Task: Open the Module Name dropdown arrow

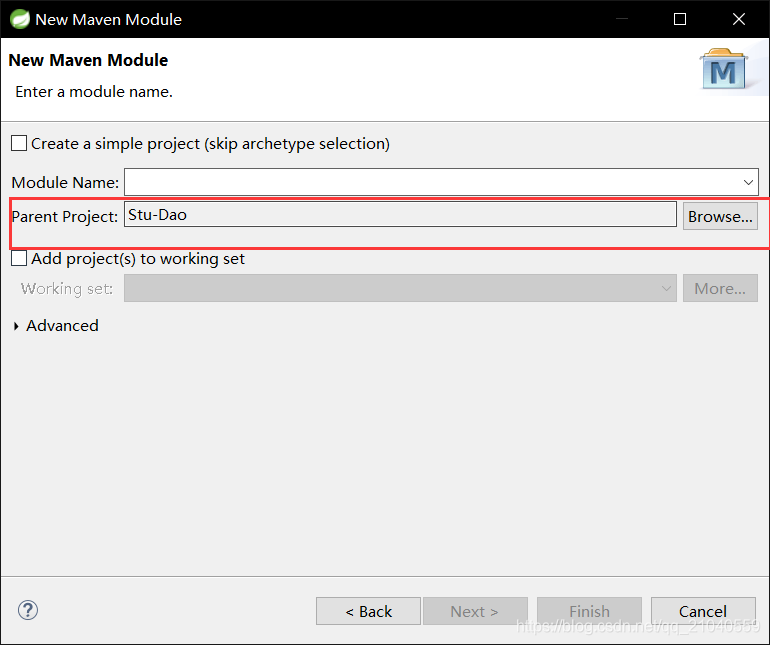Action: click(x=748, y=182)
